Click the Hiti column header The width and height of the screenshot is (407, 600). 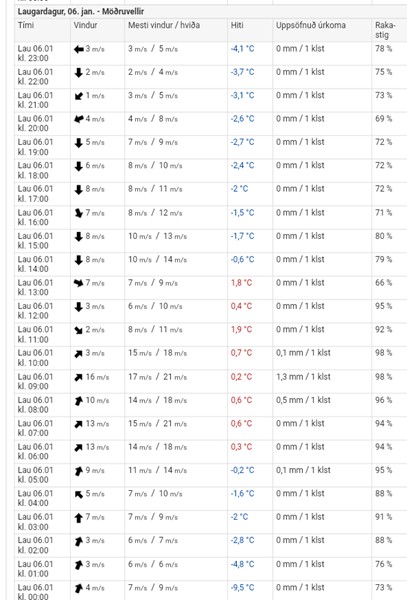(237, 25)
